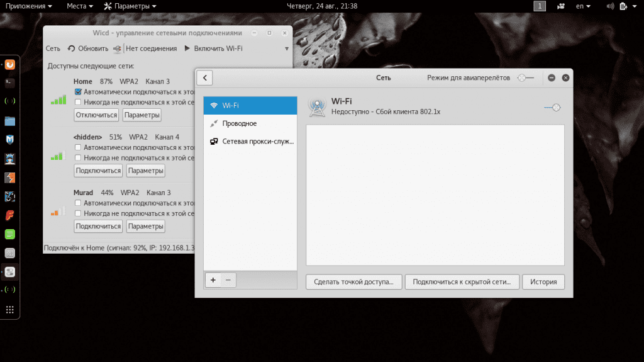This screenshot has height=362, width=644.
Task: Click the plus button to add connection
Action: 213,280
